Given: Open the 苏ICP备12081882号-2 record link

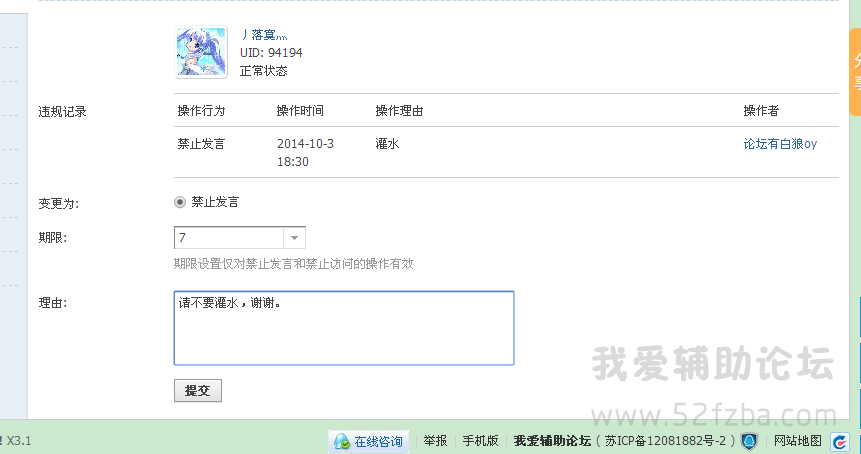Looking at the screenshot, I should click(x=665, y=441).
